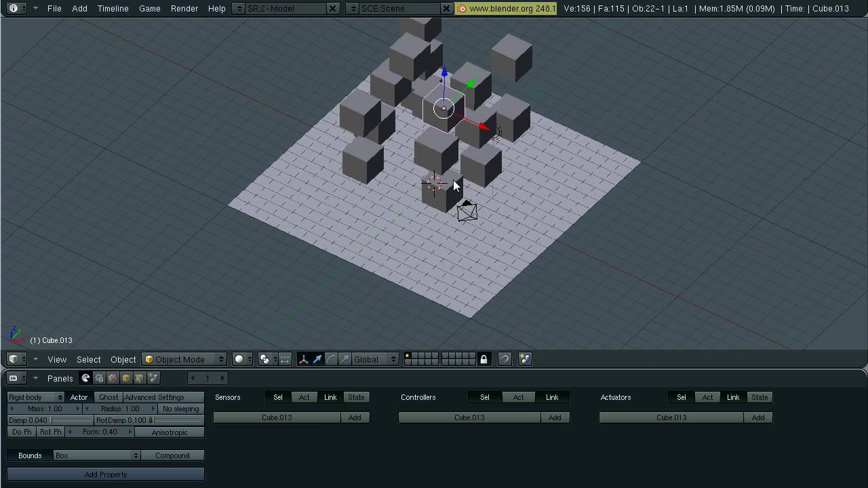
Task: Add an actuator to Cube.013
Action: tap(758, 418)
